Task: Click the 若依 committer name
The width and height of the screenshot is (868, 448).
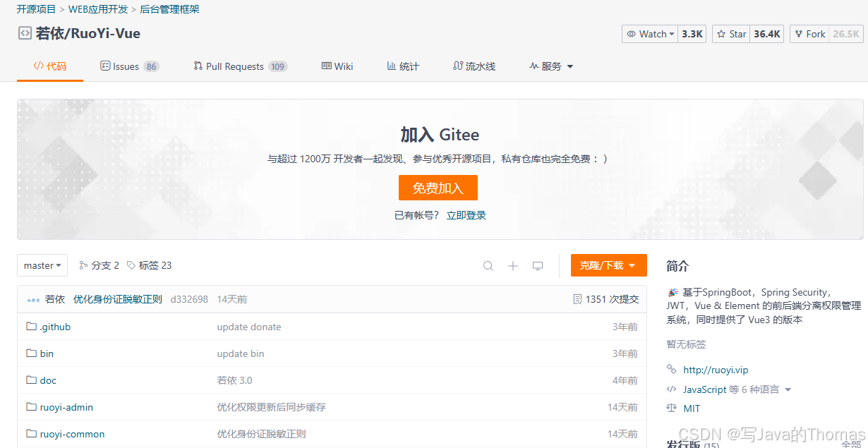Action: pos(55,299)
